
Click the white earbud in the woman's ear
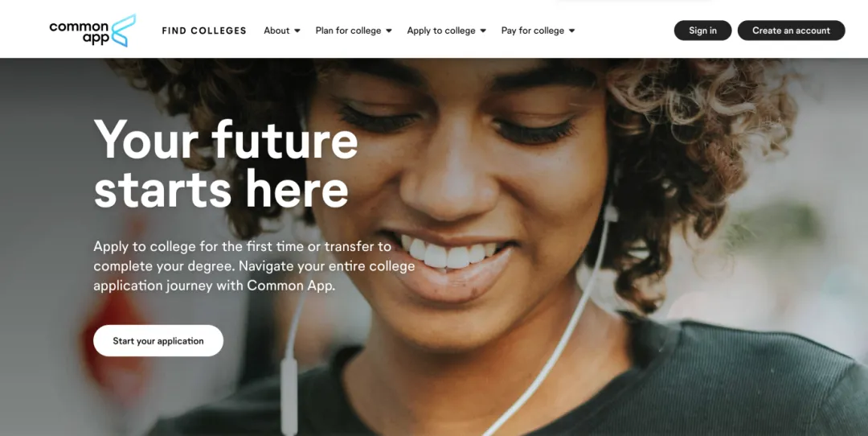click(x=610, y=212)
